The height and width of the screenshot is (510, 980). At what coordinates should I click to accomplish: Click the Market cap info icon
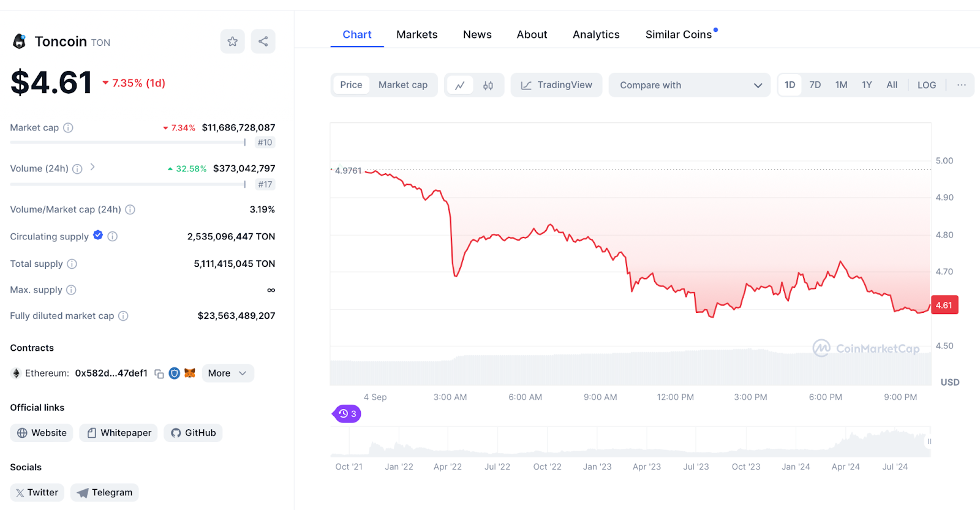69,128
